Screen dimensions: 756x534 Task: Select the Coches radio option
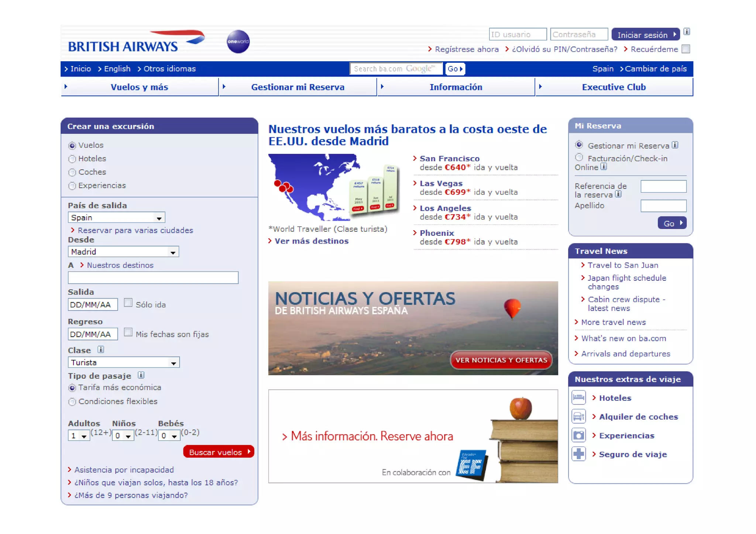point(72,172)
